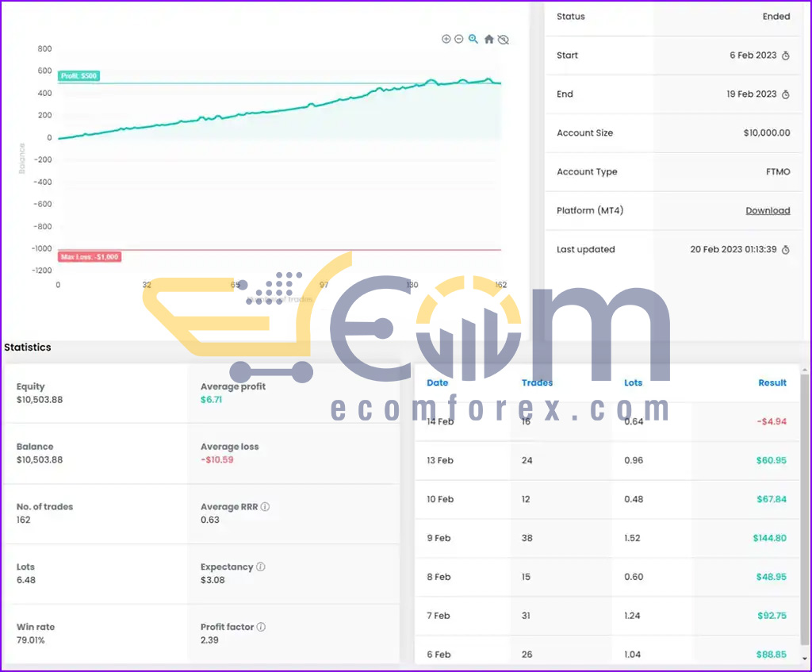Screen dimensions: 812x672
Task: Click the chart zoom in plus icon
Action: pos(446,39)
